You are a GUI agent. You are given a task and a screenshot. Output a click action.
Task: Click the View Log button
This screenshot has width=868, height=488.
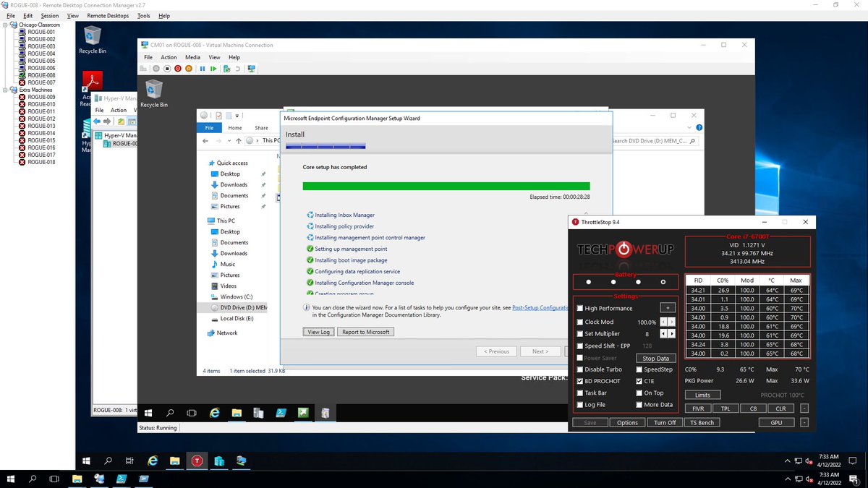point(318,332)
